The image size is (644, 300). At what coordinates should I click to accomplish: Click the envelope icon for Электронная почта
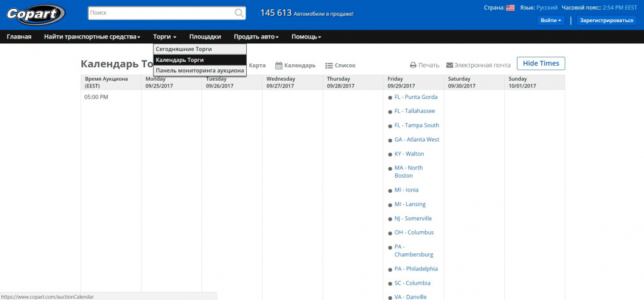(x=449, y=66)
